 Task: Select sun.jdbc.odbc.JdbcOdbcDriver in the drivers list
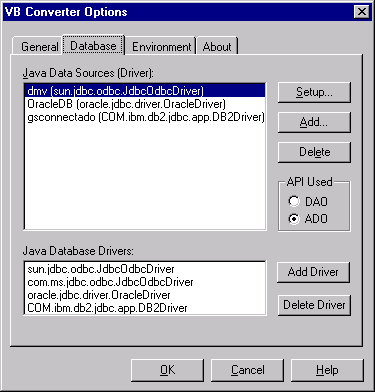(145, 269)
